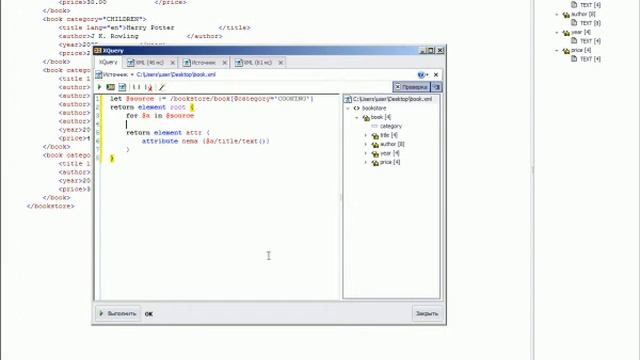Click the TEXT [4] row under price
This screenshot has height=360, width=640.
point(586,59)
